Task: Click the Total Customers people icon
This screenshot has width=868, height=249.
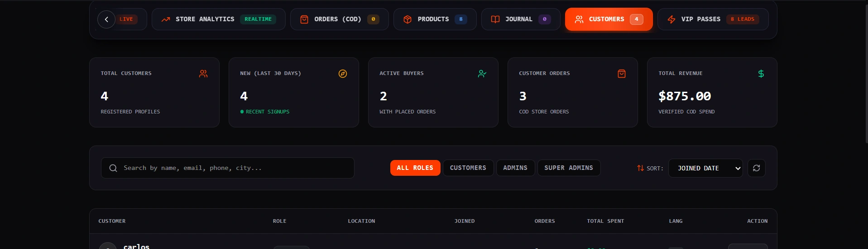Action: click(203, 74)
